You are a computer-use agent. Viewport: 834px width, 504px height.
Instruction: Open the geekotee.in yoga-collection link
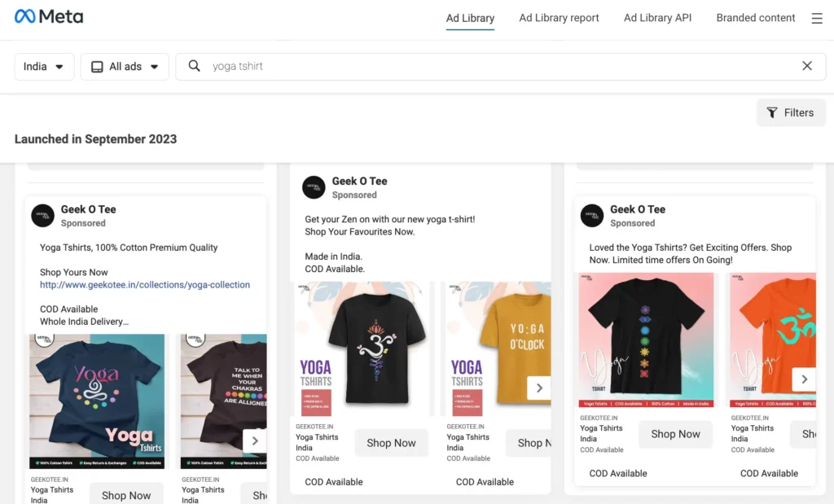[x=145, y=285]
